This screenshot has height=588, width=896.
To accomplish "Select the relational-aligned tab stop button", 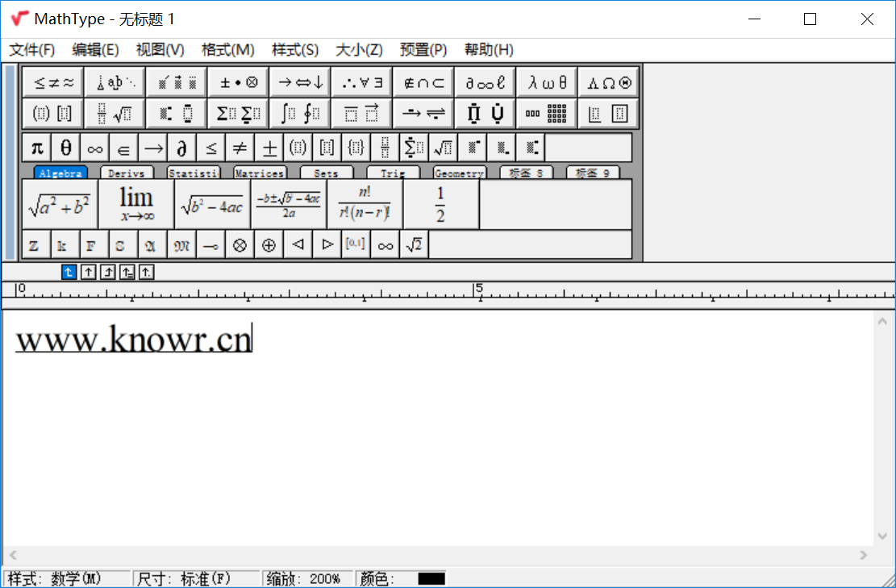I will 127,272.
